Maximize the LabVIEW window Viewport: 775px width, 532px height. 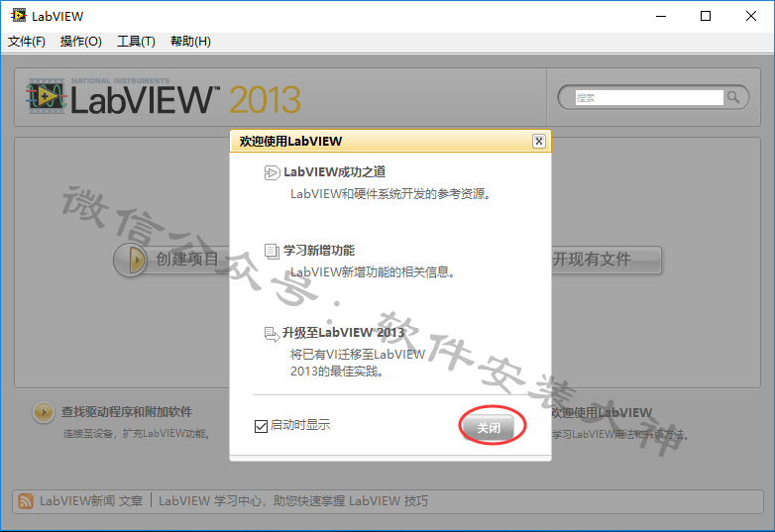pyautogui.click(x=706, y=16)
